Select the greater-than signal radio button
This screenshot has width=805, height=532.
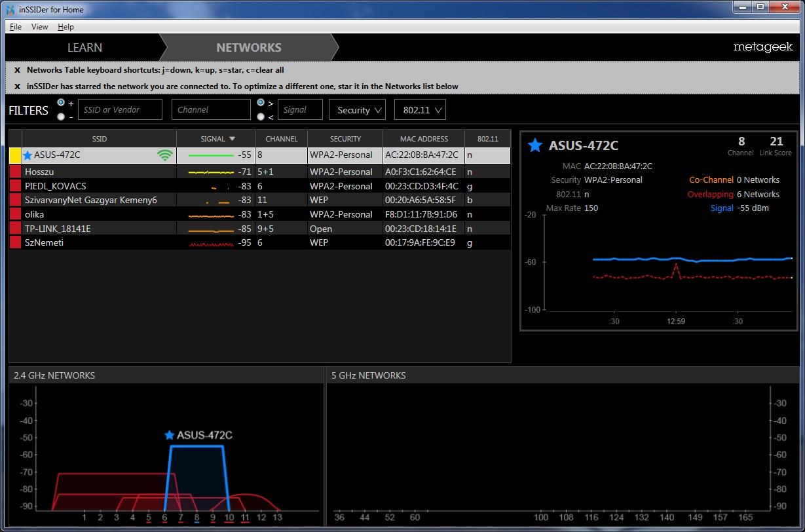pyautogui.click(x=261, y=103)
